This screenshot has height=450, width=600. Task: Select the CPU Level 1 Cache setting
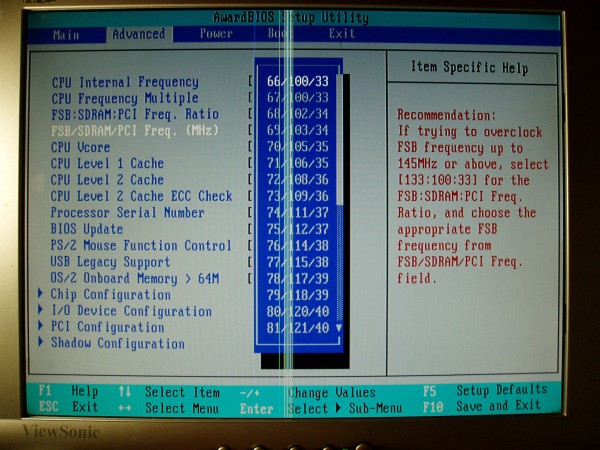point(107,163)
